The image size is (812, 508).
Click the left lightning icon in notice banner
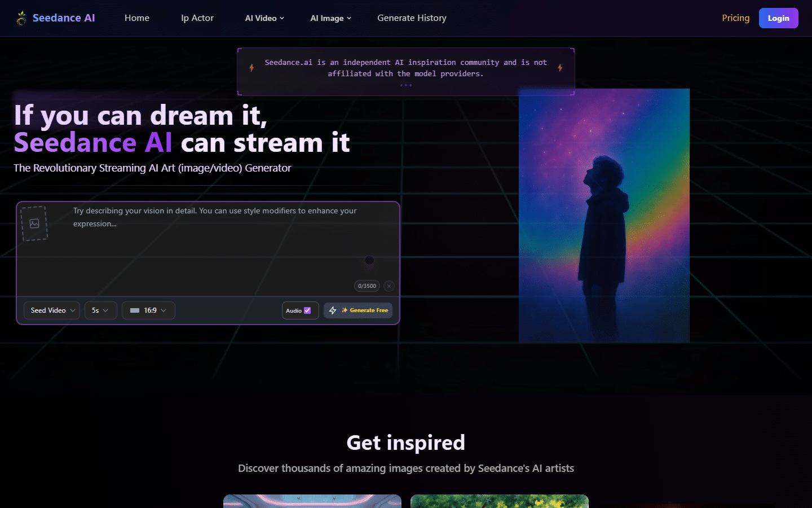point(251,67)
